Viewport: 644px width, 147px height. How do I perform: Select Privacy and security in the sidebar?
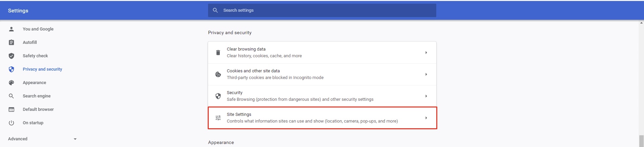pos(43,69)
